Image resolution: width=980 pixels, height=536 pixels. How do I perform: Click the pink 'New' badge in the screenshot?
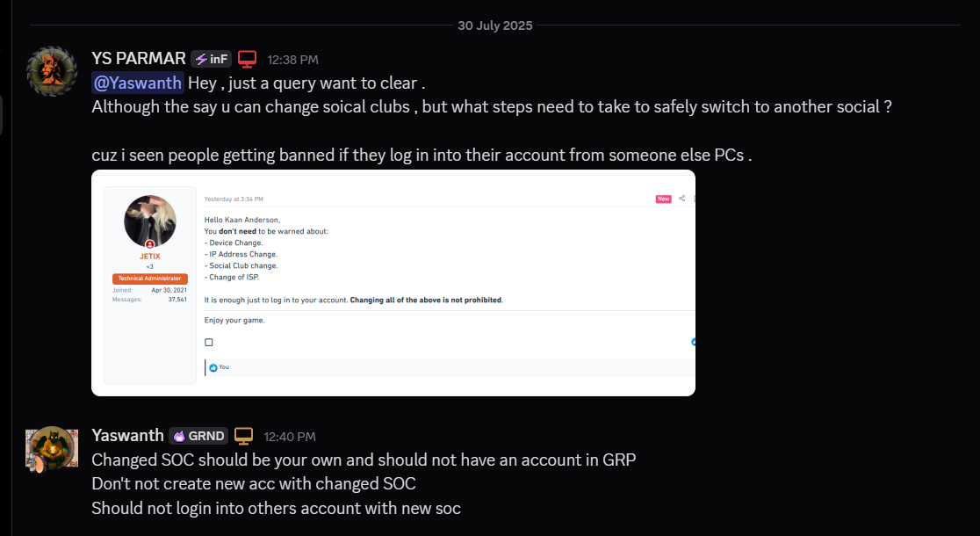pos(663,199)
